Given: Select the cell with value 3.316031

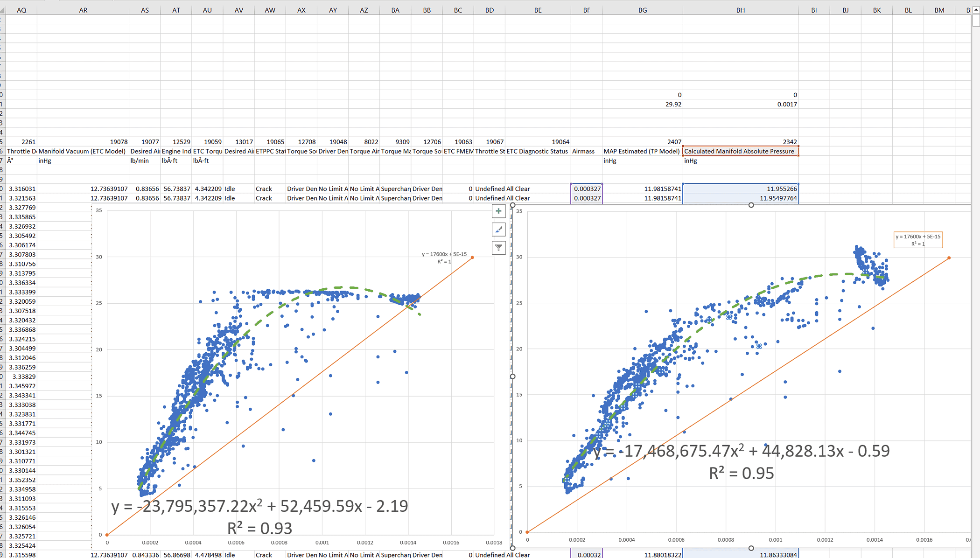Looking at the screenshot, I should pos(21,189).
